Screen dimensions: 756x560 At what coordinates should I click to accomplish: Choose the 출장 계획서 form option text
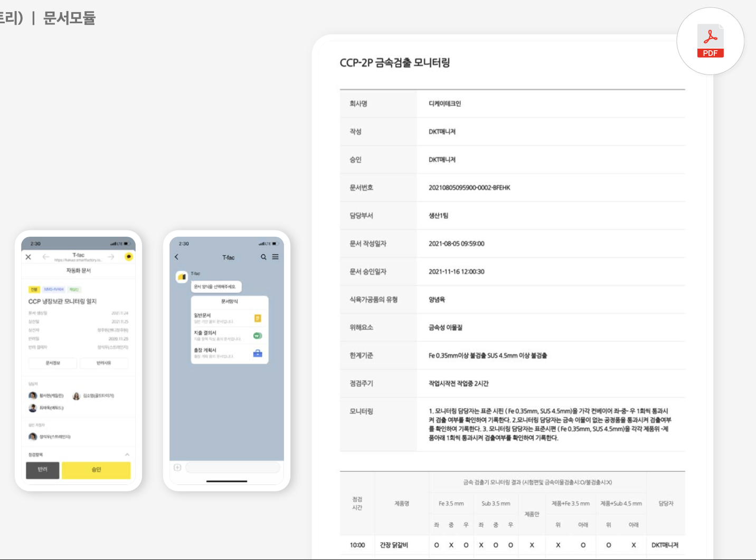[x=205, y=350]
